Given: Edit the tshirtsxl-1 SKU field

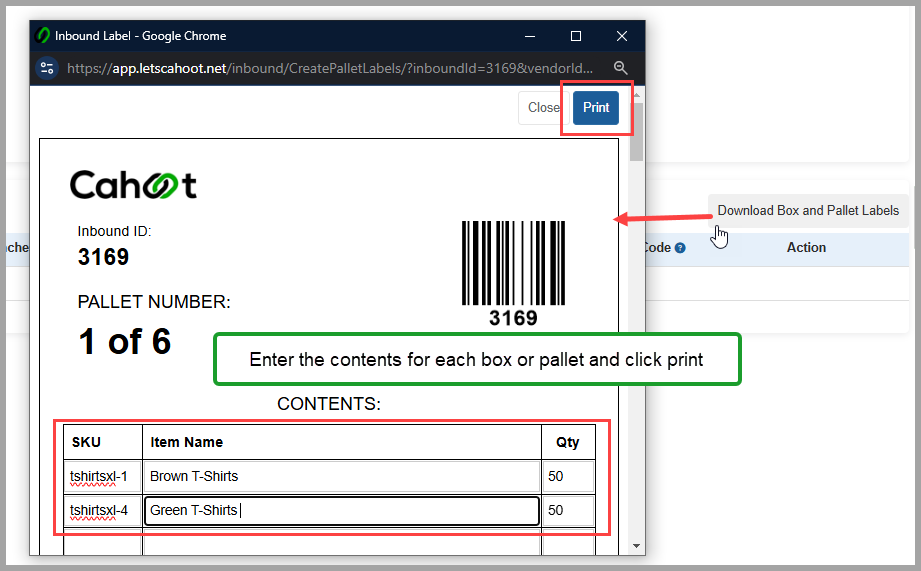Looking at the screenshot, I should (x=102, y=476).
